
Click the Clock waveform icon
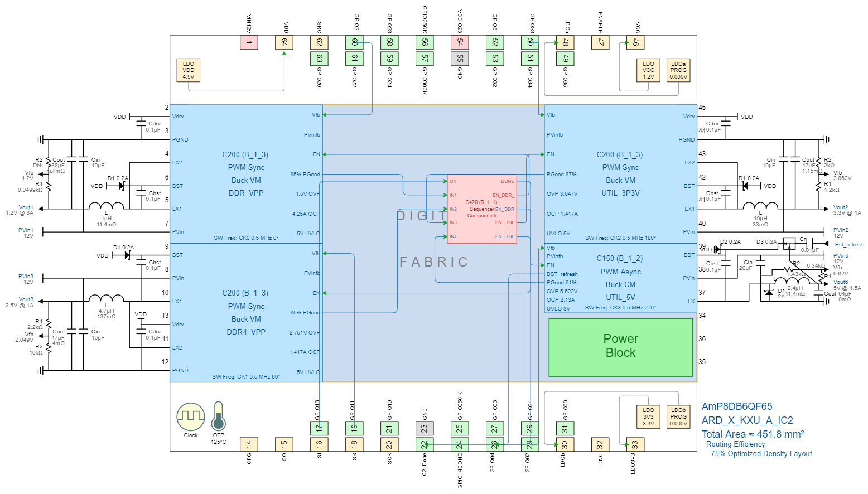coord(191,416)
